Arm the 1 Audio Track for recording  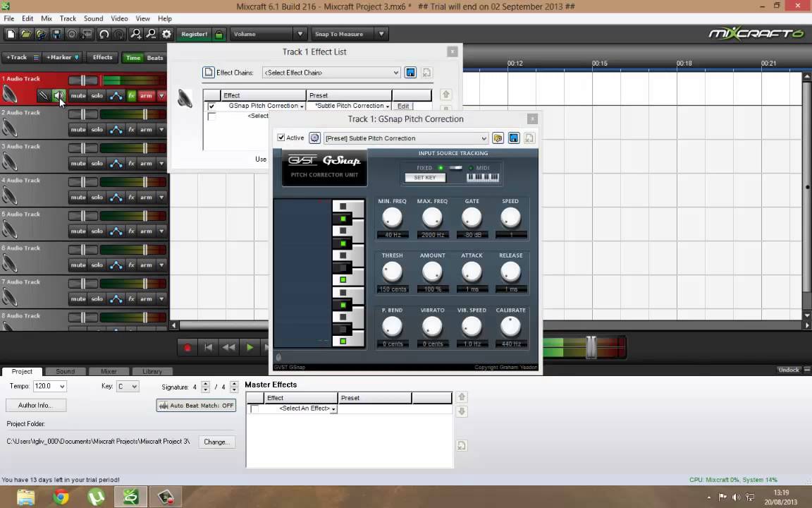click(x=147, y=95)
